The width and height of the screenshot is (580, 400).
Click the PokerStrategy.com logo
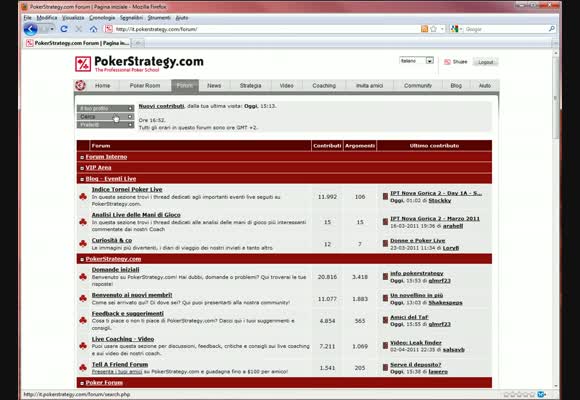pos(139,63)
